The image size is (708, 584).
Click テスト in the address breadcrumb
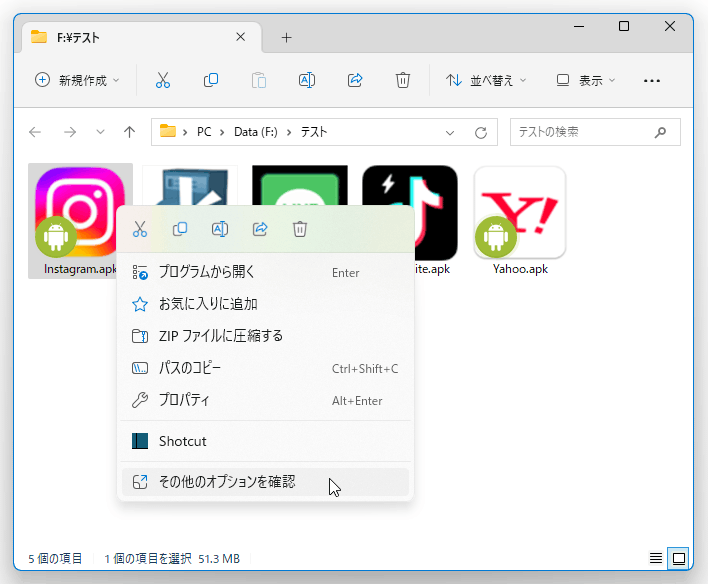coord(314,132)
